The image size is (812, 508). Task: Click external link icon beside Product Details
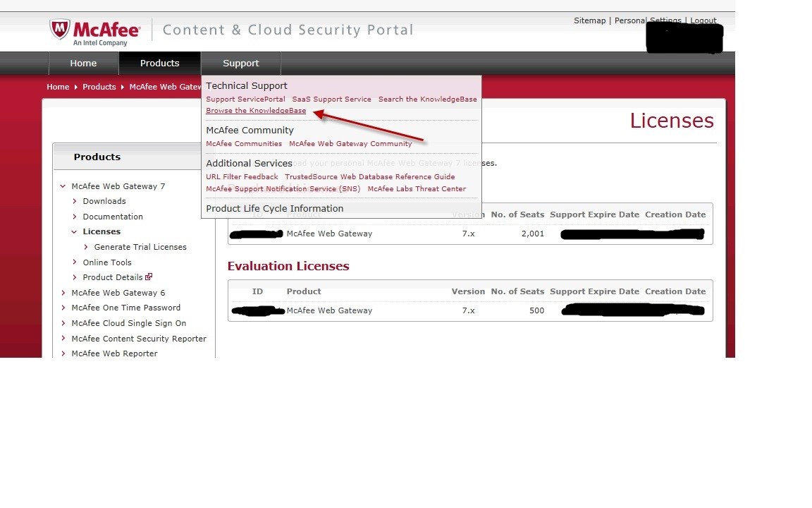point(149,277)
